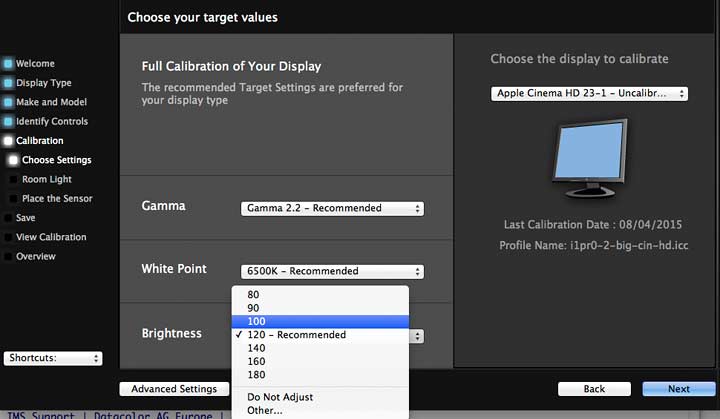The width and height of the screenshot is (720, 419).
Task: Click the Back button
Action: 594,389
